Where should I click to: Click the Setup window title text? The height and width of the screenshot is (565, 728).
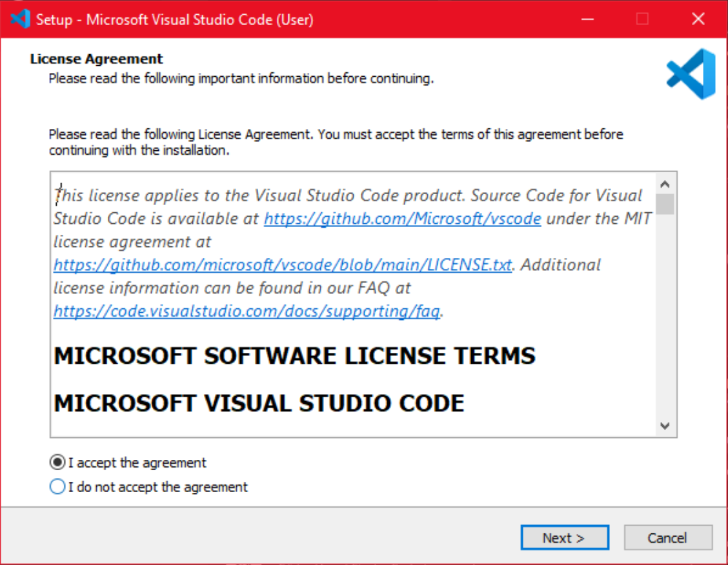pyautogui.click(x=175, y=19)
